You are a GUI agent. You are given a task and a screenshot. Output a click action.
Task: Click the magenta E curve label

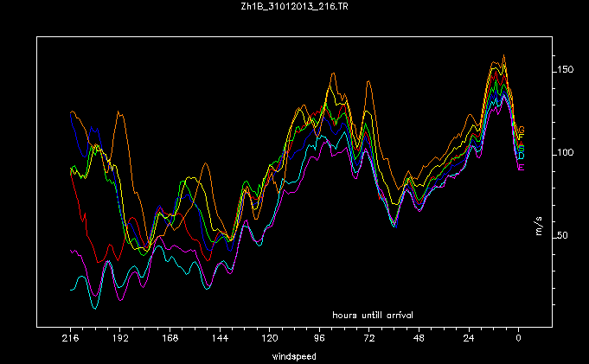(521, 167)
